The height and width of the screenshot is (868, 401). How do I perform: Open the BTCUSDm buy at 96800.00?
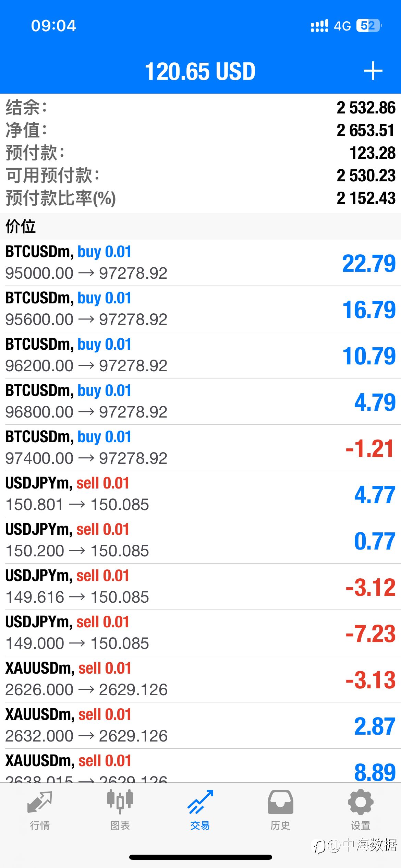(200, 401)
